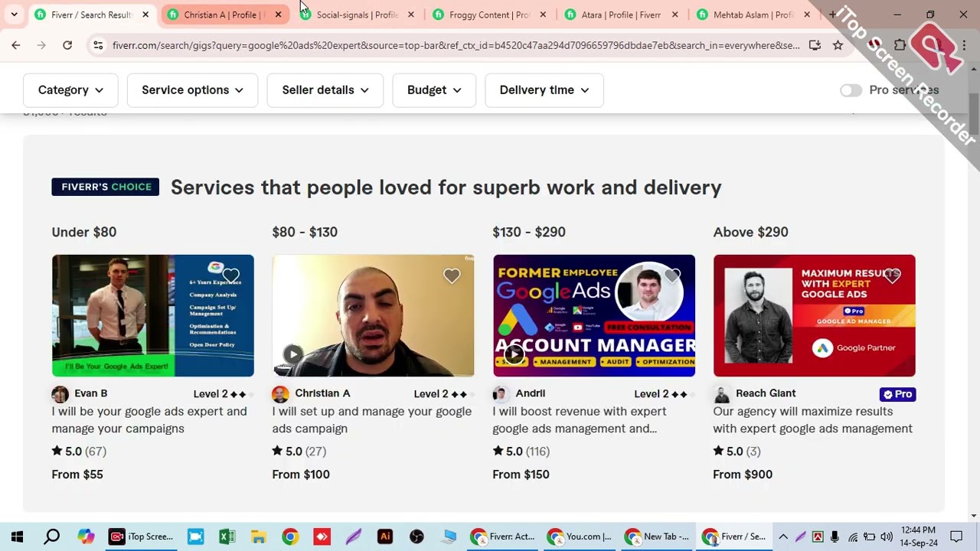Bookmark this page with star icon
This screenshot has height=551, width=980.
[838, 45]
